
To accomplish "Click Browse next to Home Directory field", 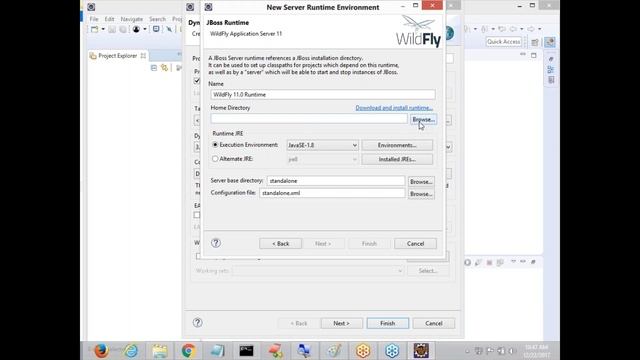I will click(x=423, y=120).
